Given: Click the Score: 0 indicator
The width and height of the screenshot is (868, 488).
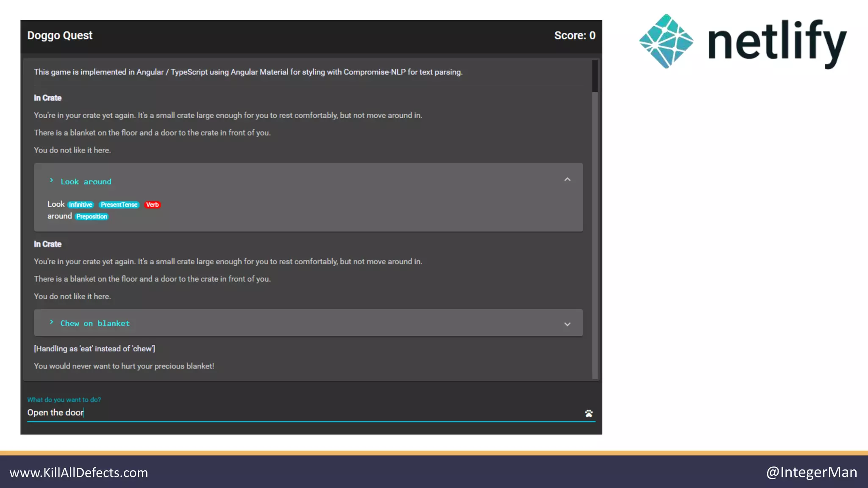Looking at the screenshot, I should 575,36.
